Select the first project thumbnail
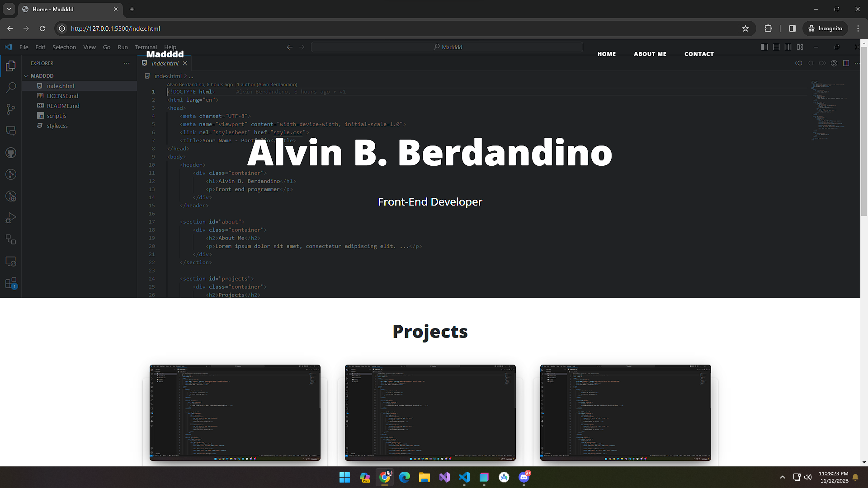868x488 pixels. pyautogui.click(x=235, y=413)
